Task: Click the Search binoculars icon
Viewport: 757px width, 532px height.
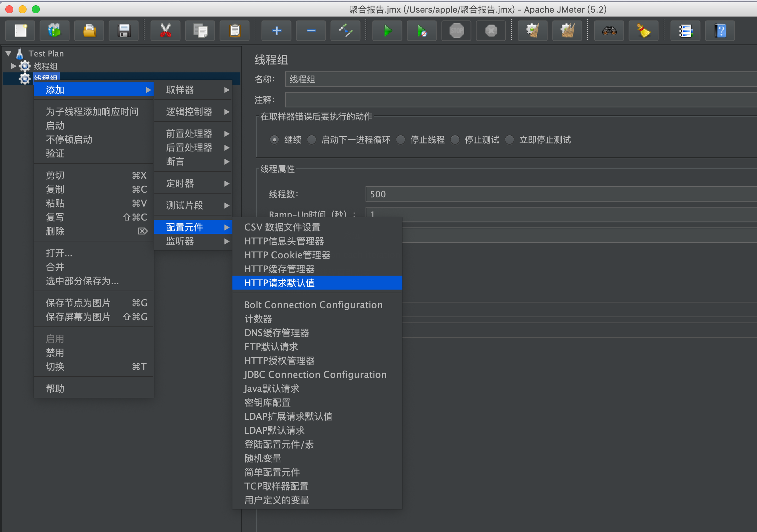Action: tap(609, 31)
